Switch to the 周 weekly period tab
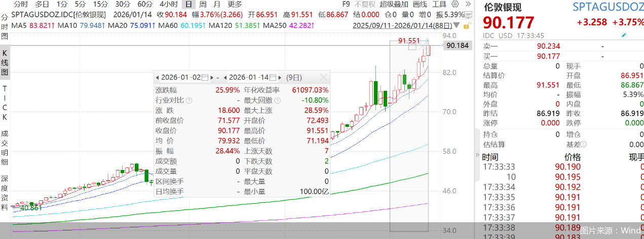Viewport: 644px width, 239px height. (x=202, y=4)
